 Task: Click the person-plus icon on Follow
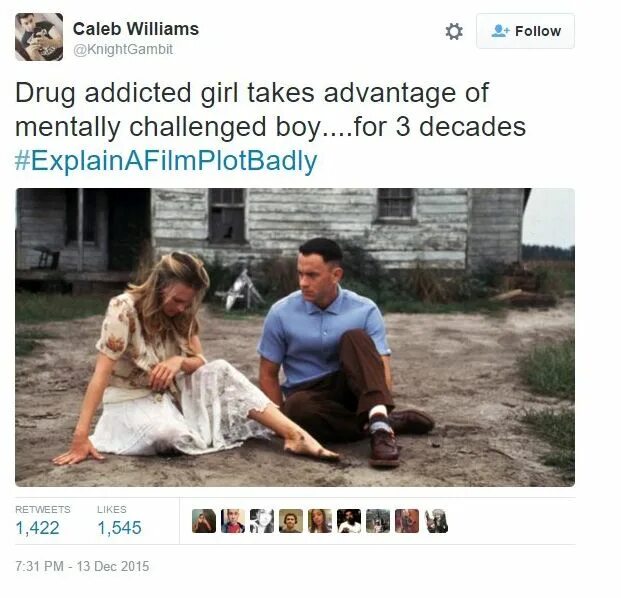coord(500,30)
